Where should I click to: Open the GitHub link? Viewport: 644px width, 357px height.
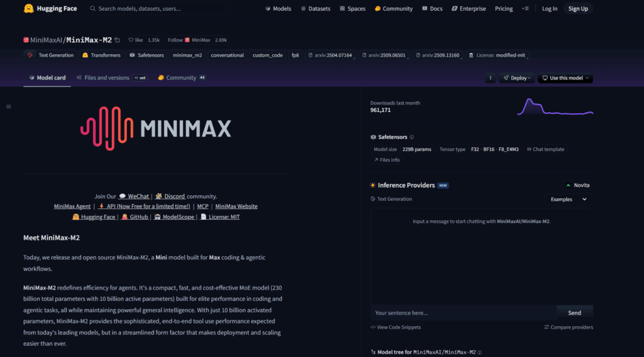(x=135, y=217)
